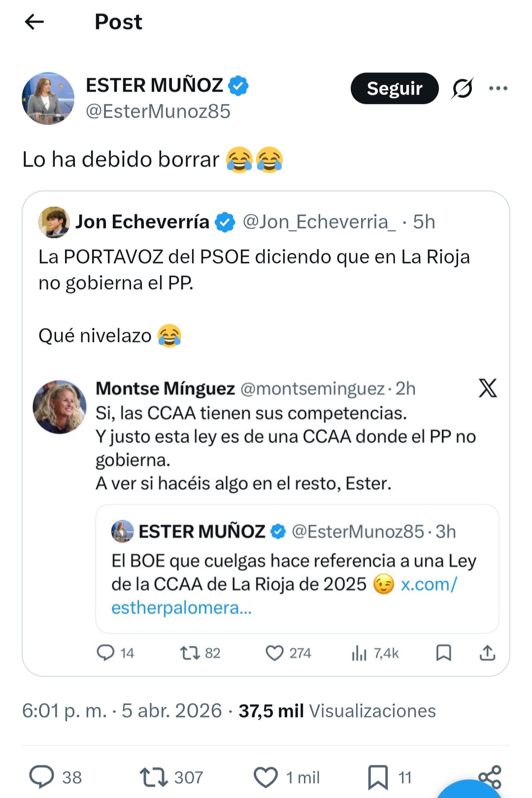Tap Montse Mínguez's profile photo
532x798 pixels.
(60, 407)
